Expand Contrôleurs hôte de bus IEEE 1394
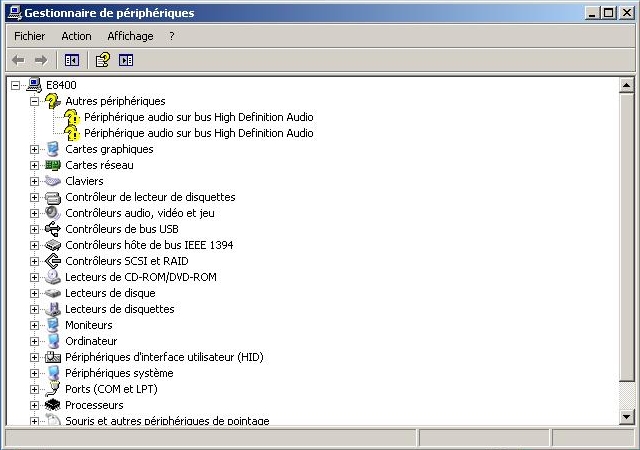This screenshot has height=450, width=640. [34, 245]
